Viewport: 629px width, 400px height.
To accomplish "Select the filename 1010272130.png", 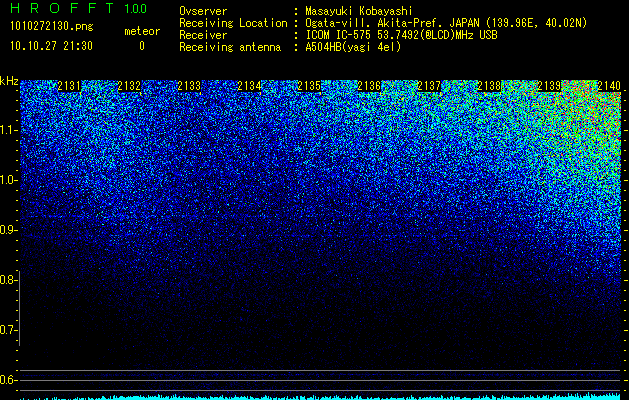I will [x=52, y=27].
